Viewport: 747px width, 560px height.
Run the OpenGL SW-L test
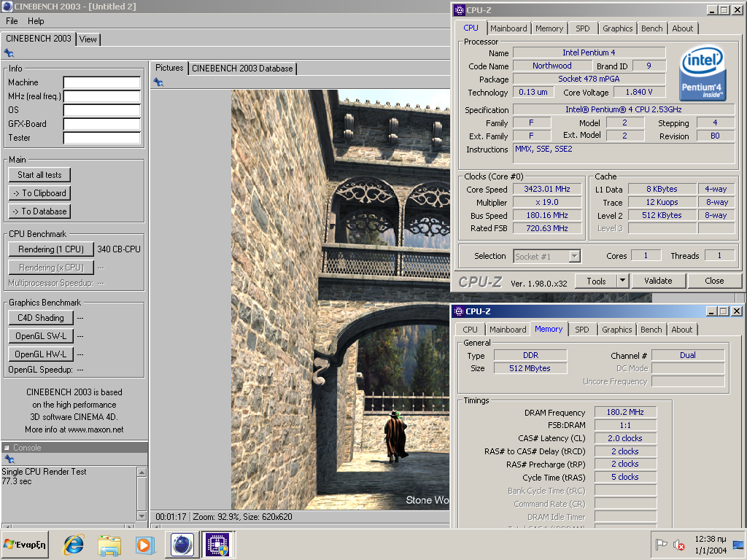(x=41, y=335)
